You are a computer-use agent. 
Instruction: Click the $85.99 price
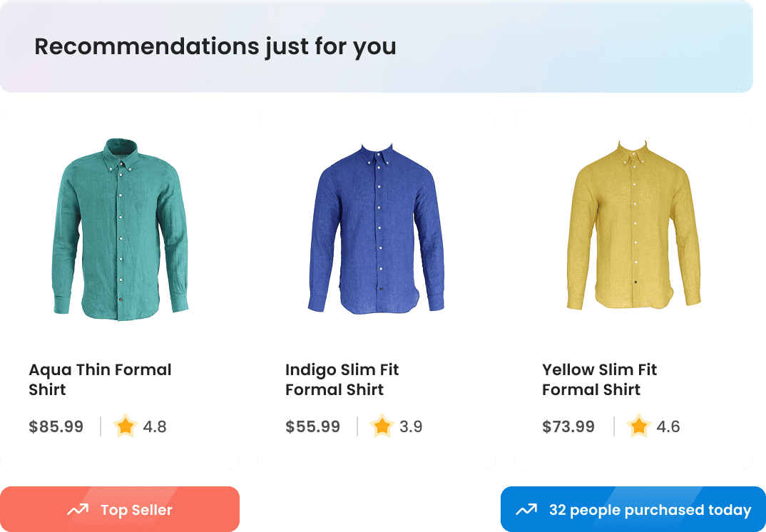tap(56, 427)
